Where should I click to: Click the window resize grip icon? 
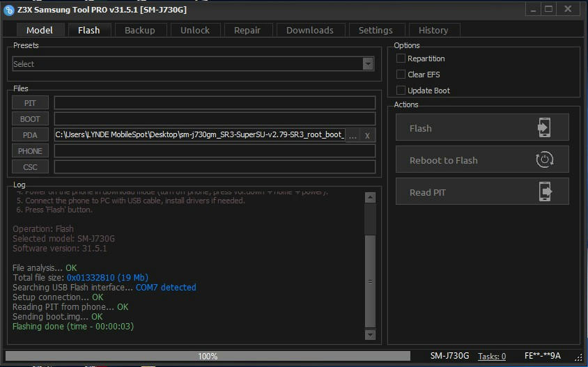tap(579, 357)
